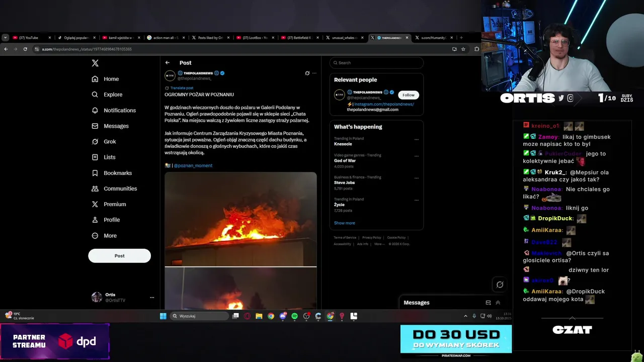Click Show more under What's happening

point(345,223)
